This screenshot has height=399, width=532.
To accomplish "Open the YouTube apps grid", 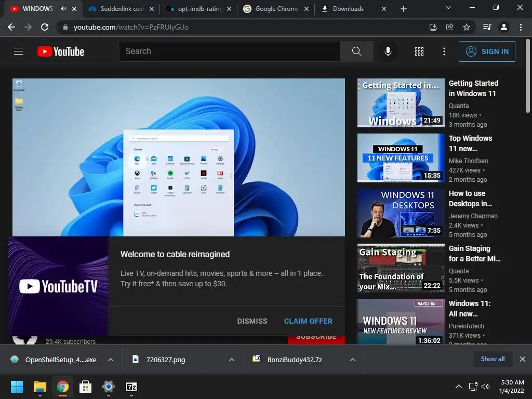I will tap(419, 51).
